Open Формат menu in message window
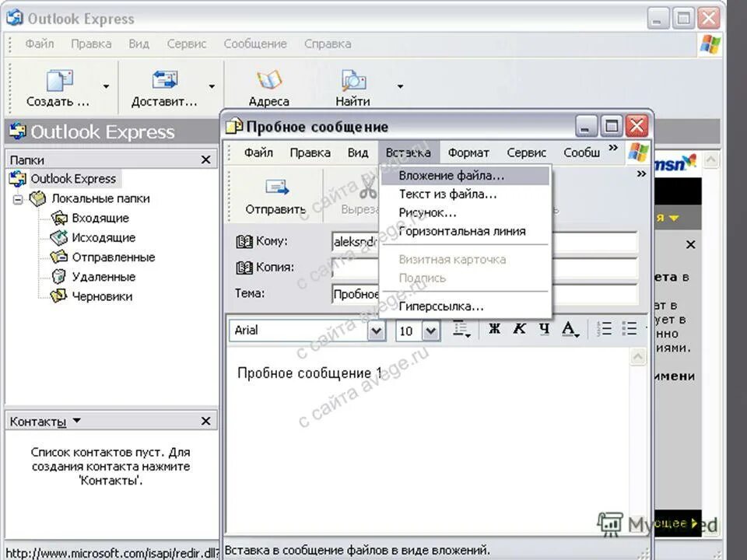747x560 pixels. pyautogui.click(x=468, y=152)
